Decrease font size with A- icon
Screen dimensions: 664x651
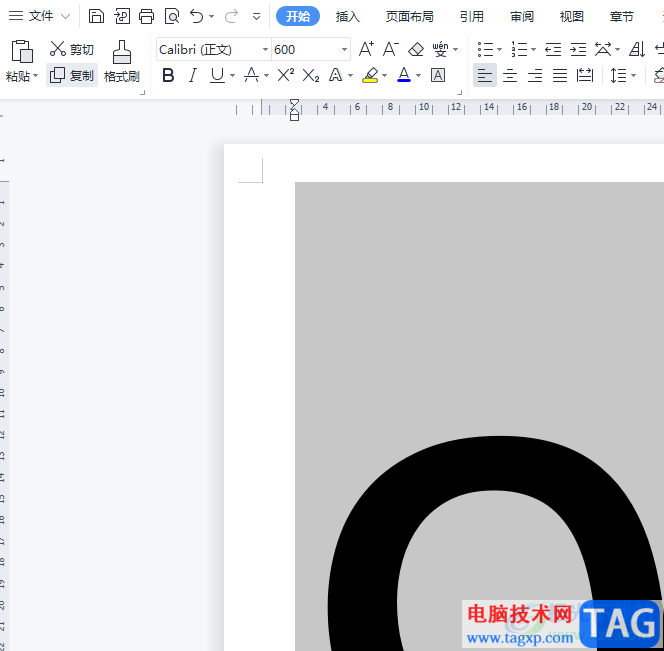click(x=391, y=49)
